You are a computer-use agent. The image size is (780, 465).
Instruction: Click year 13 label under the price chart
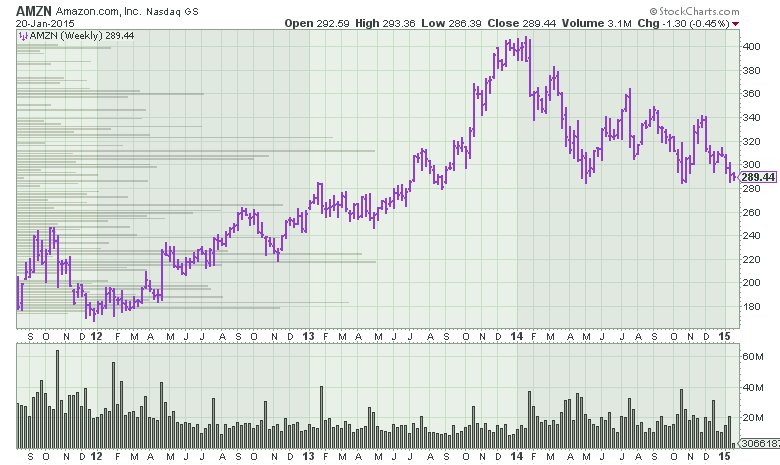point(308,336)
